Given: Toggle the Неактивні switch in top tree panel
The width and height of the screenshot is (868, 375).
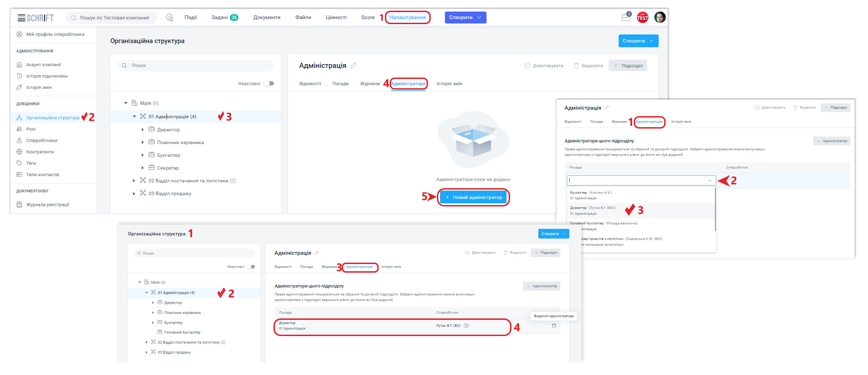Looking at the screenshot, I should pyautogui.click(x=269, y=84).
